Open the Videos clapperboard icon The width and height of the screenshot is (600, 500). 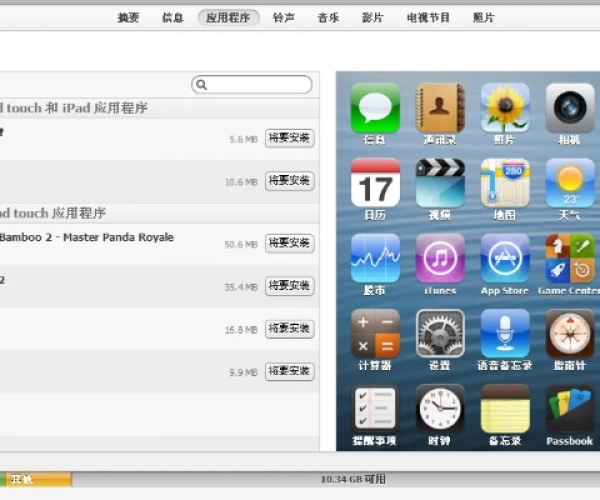[440, 183]
